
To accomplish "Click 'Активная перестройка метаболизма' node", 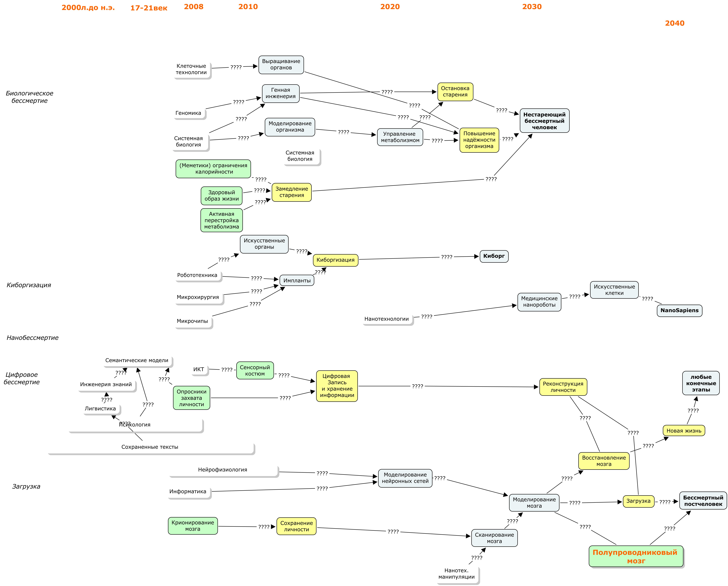I will pyautogui.click(x=222, y=220).
